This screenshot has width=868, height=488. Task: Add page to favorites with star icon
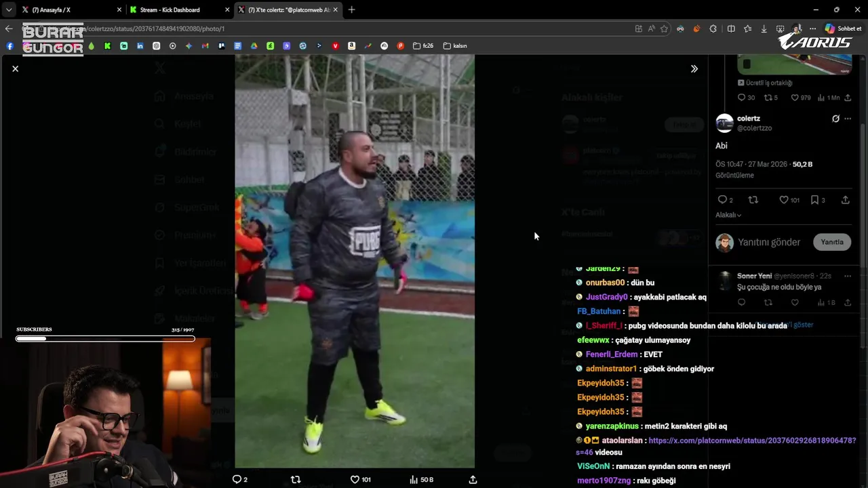[664, 28]
